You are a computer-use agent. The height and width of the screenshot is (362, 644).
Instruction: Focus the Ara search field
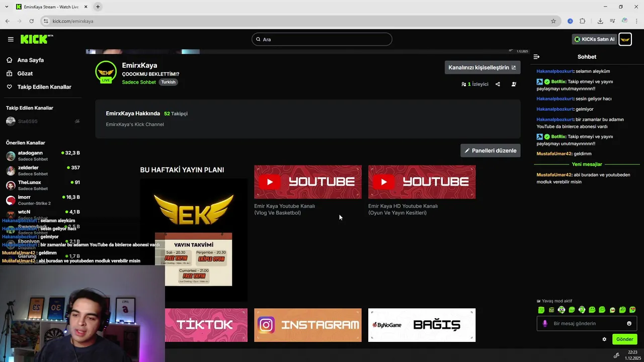(x=322, y=39)
